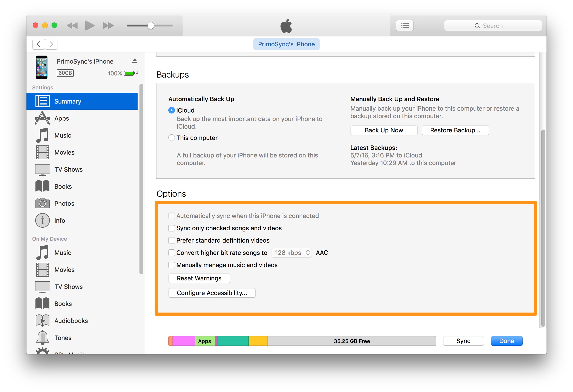The width and height of the screenshot is (573, 392).
Task: Click the rewind playback button
Action: point(72,25)
